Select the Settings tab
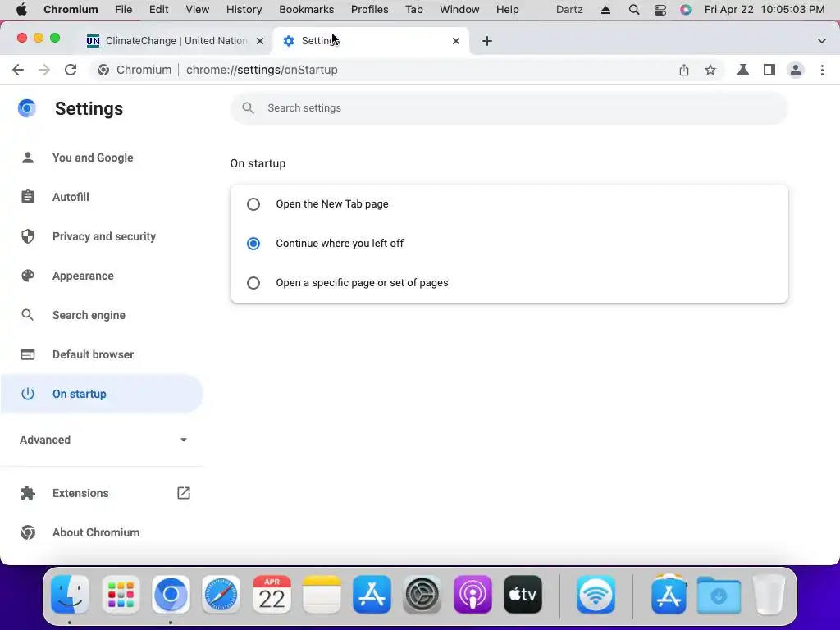Screen dimensions: 840x630 [x=371, y=41]
